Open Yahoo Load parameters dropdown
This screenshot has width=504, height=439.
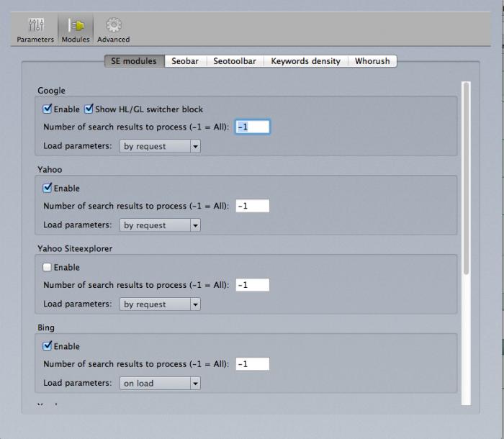coord(160,225)
